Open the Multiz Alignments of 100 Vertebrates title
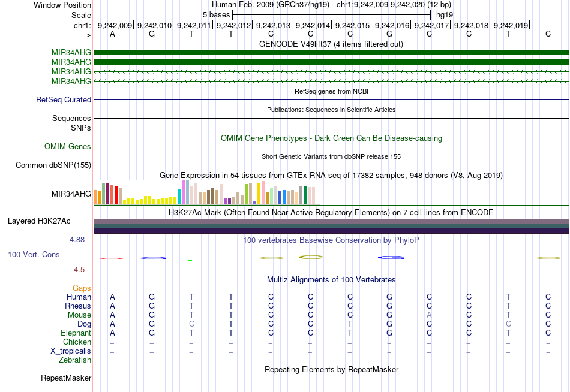Viewport: 570px width, 392px height. (331, 280)
